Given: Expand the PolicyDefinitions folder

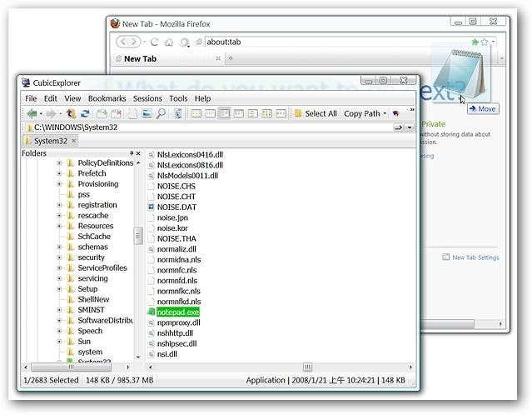Looking at the screenshot, I should pos(59,163).
